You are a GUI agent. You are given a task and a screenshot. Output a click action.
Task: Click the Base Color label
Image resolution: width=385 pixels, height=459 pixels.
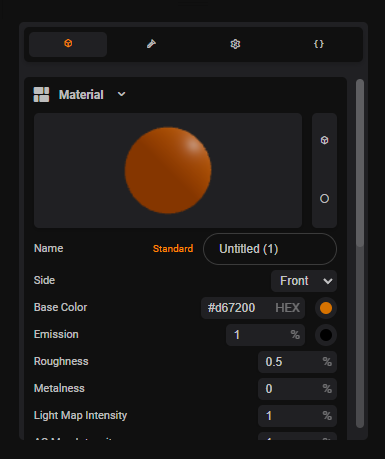60,307
